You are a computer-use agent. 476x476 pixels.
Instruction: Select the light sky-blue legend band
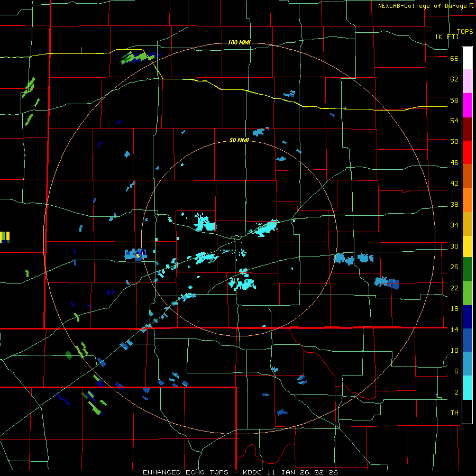click(467, 364)
